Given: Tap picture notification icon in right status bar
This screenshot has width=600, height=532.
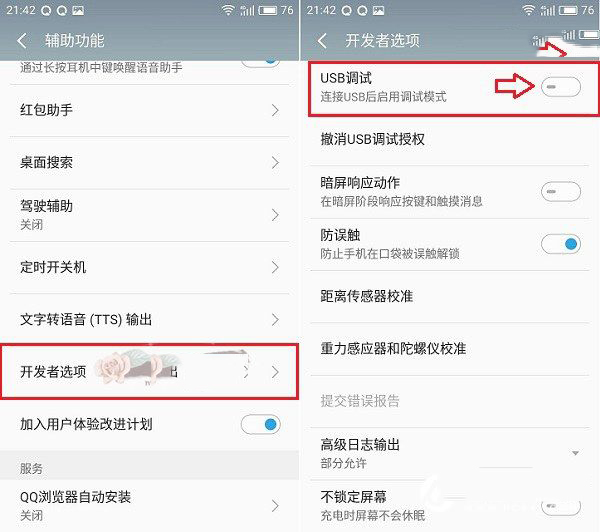Looking at the screenshot, I should point(378,11).
